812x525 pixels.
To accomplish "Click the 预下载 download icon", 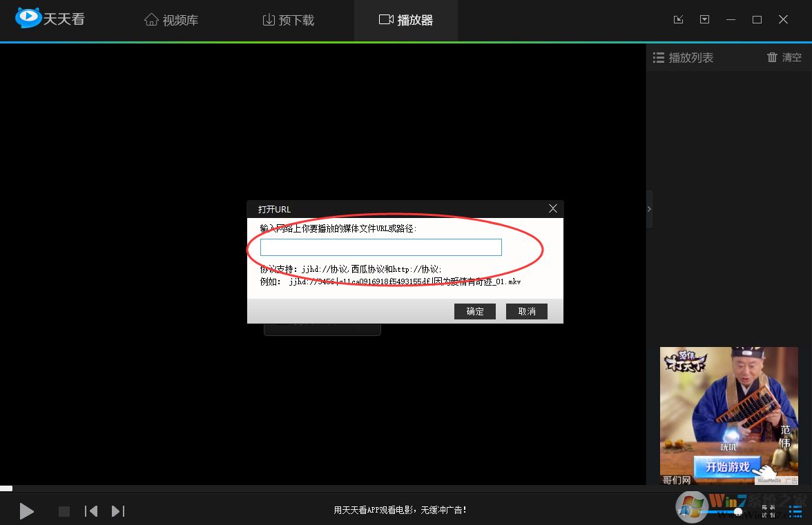I will [x=269, y=19].
